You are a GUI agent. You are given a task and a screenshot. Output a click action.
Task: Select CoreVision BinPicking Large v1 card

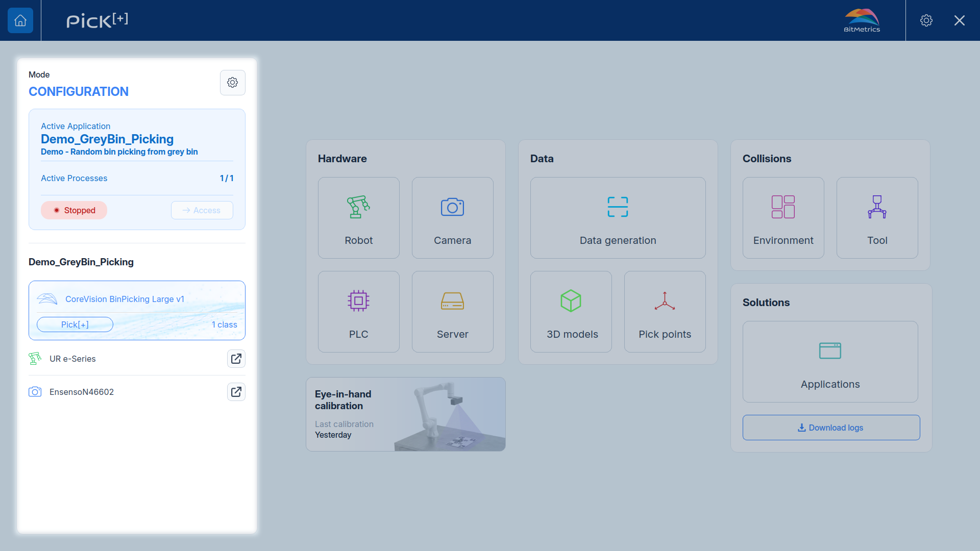pos(137,310)
